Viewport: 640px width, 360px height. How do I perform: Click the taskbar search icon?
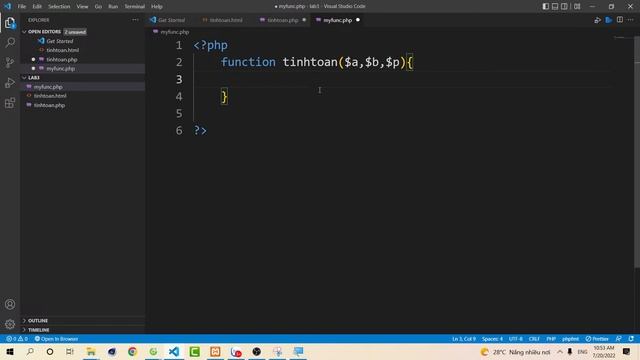click(x=30, y=351)
